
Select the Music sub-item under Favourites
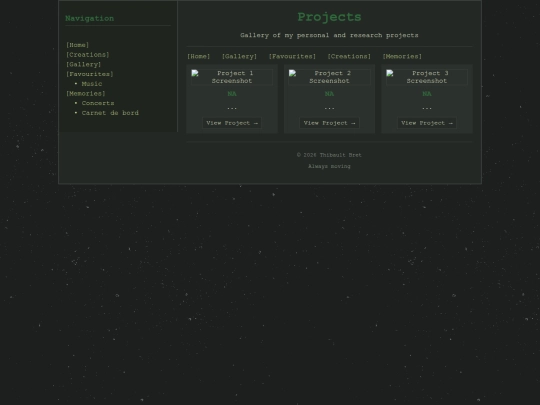pyautogui.click(x=92, y=84)
